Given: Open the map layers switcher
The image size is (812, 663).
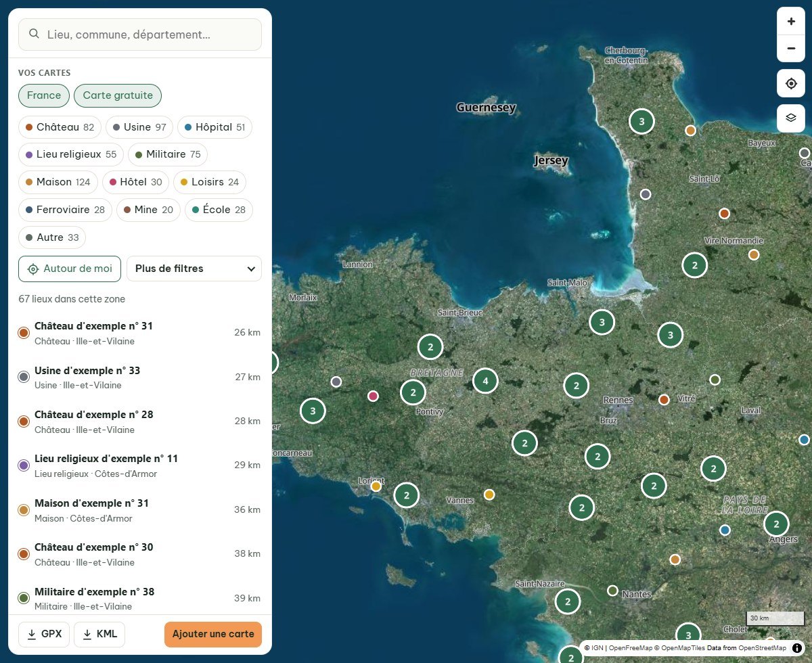Looking at the screenshot, I should tap(791, 118).
